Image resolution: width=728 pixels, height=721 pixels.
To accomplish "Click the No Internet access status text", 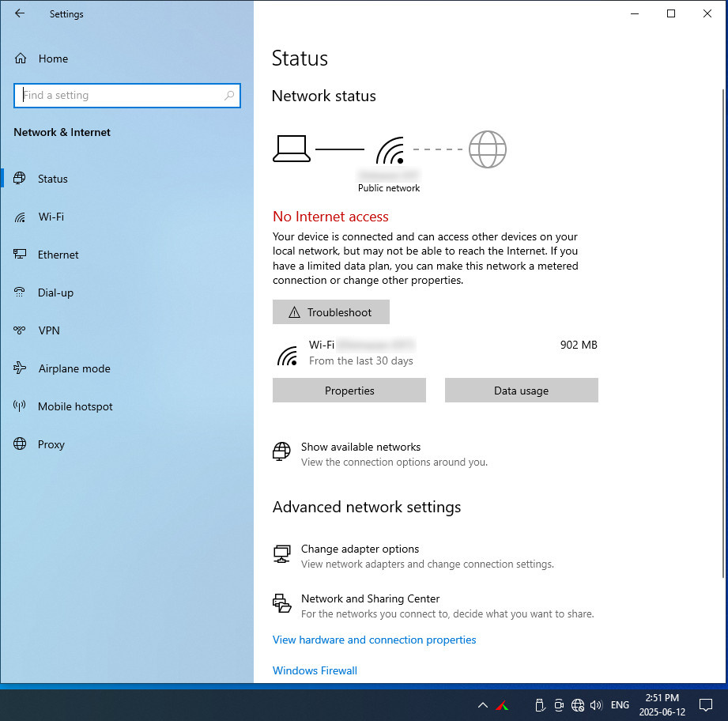I will click(x=330, y=217).
